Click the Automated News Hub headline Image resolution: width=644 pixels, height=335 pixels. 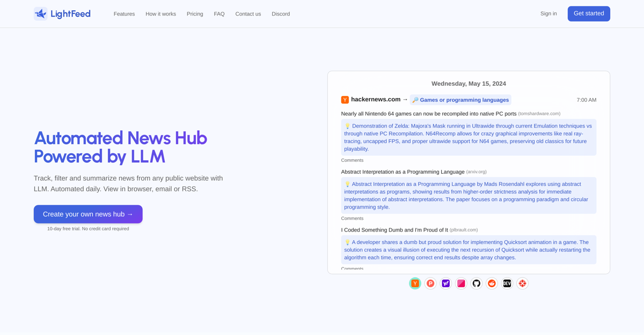coord(120,147)
